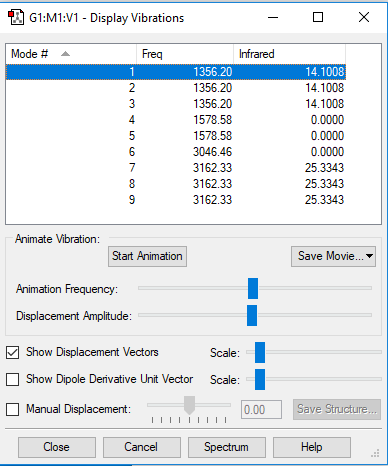Enable Show Dipole Derivative Unit Vector
388x466 pixels.
click(13, 379)
